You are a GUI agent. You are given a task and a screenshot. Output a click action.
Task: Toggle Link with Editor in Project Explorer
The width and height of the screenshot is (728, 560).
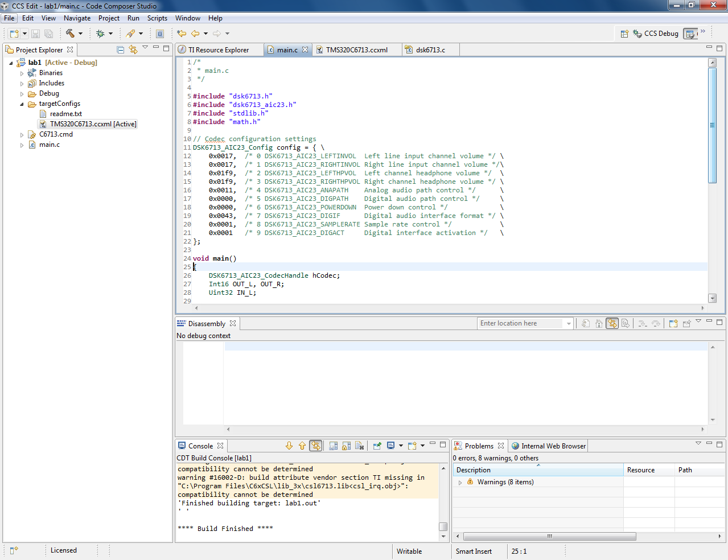(x=133, y=50)
